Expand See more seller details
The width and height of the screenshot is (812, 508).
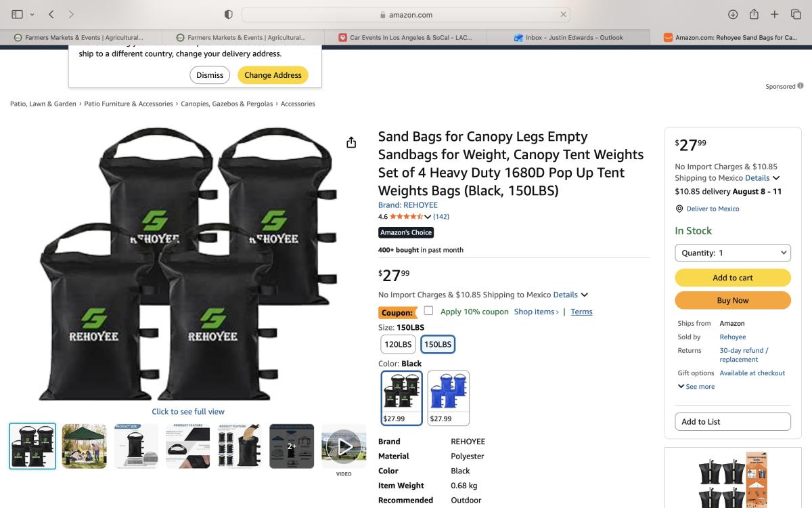pos(696,387)
